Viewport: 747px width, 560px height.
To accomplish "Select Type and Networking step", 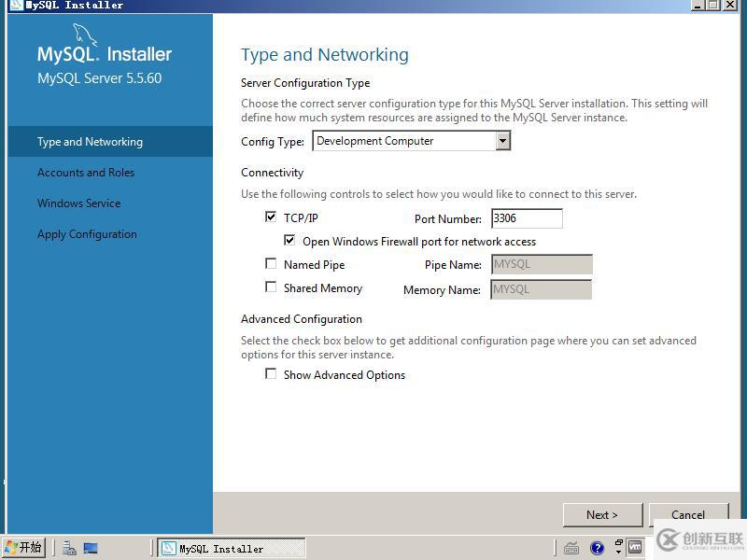I will point(110,142).
